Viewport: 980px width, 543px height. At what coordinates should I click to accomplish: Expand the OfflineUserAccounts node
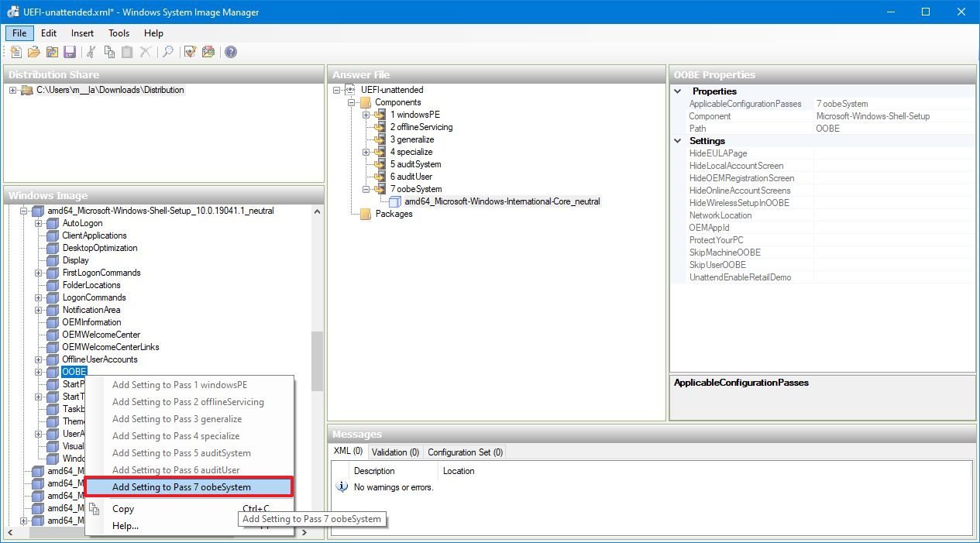38,359
